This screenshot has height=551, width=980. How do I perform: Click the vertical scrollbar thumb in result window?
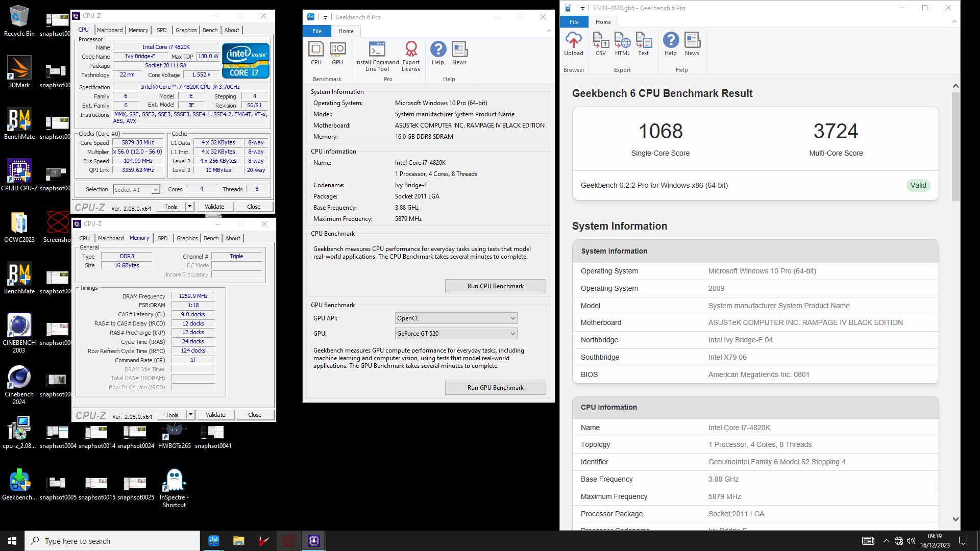pyautogui.click(x=955, y=146)
